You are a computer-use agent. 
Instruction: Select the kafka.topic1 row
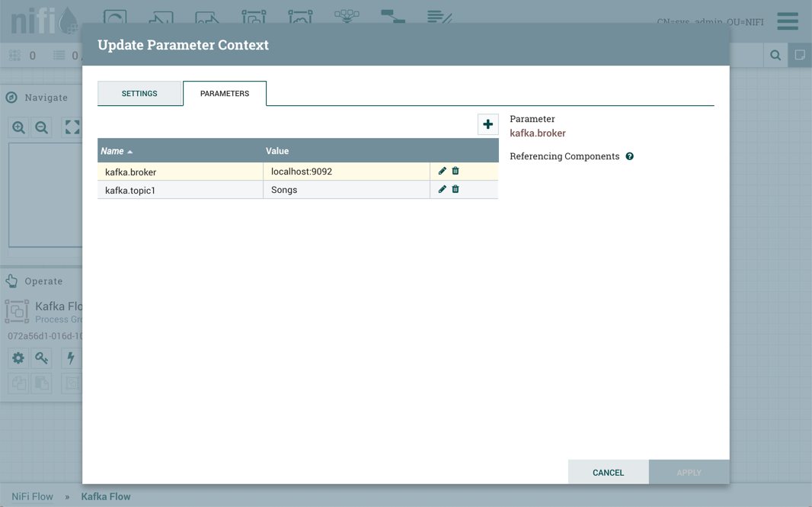pyautogui.click(x=180, y=190)
